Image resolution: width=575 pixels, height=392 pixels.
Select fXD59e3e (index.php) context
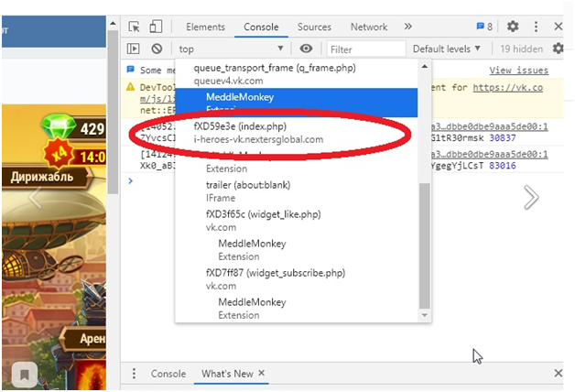click(x=297, y=133)
